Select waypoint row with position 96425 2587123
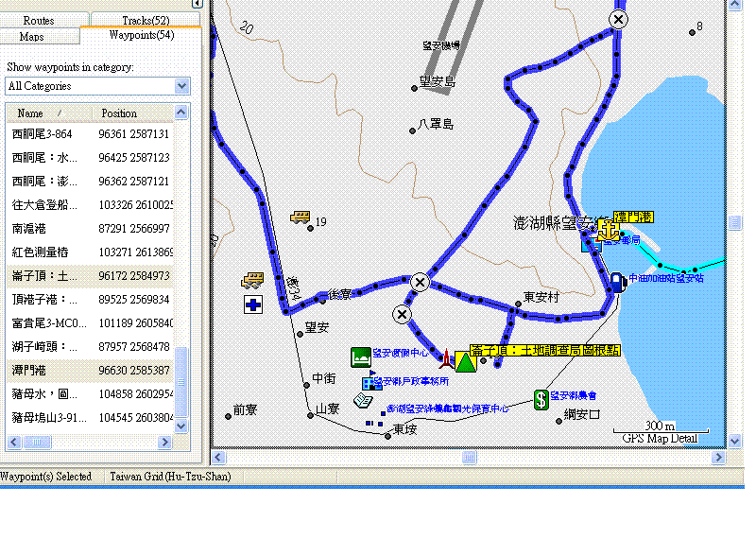756x539 pixels. (x=90, y=158)
